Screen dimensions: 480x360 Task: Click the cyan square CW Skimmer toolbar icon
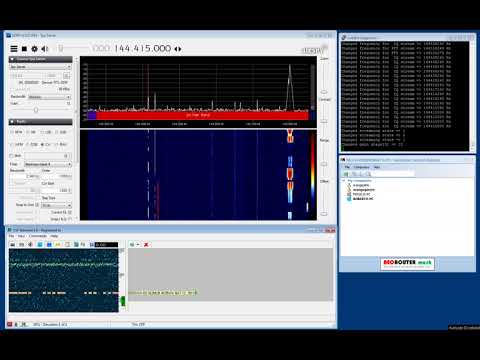(x=40, y=245)
